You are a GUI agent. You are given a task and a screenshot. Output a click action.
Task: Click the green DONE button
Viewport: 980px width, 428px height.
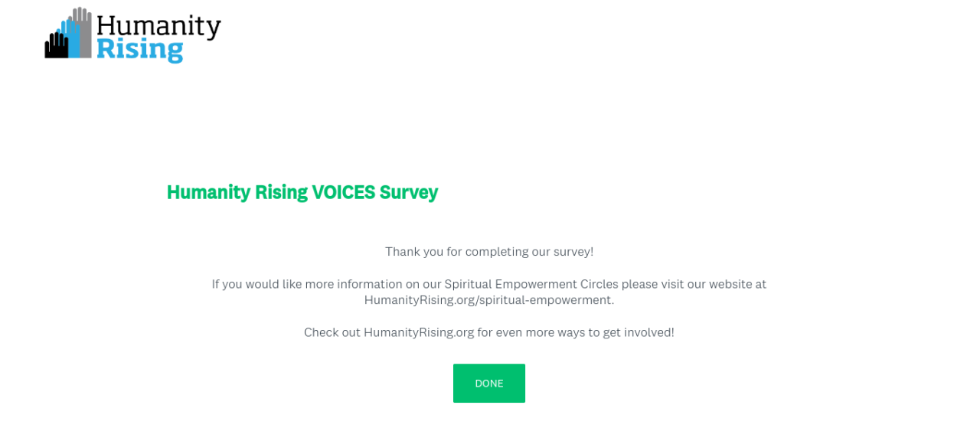pyautogui.click(x=488, y=383)
